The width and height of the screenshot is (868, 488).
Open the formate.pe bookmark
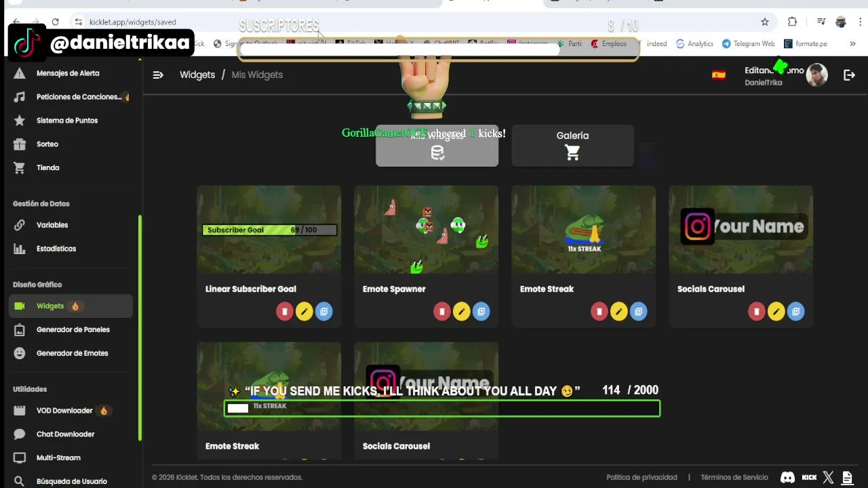806,43
